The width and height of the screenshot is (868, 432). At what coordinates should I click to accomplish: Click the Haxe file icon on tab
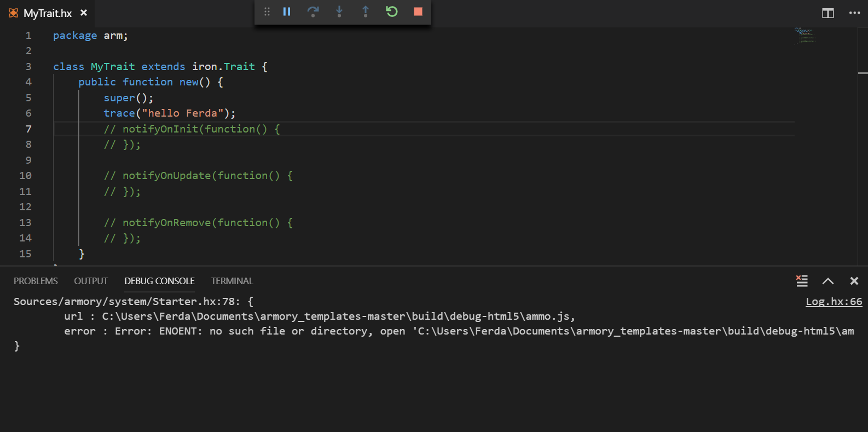13,13
